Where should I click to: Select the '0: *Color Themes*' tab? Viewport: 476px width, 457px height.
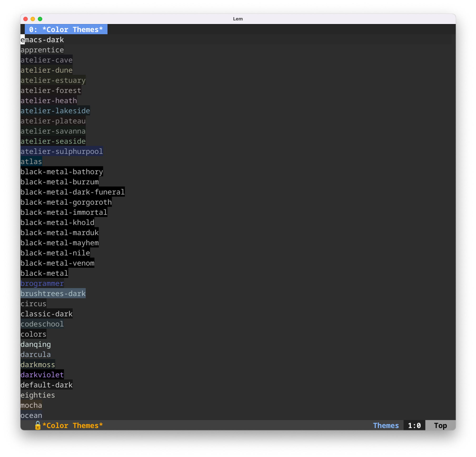pos(66,29)
